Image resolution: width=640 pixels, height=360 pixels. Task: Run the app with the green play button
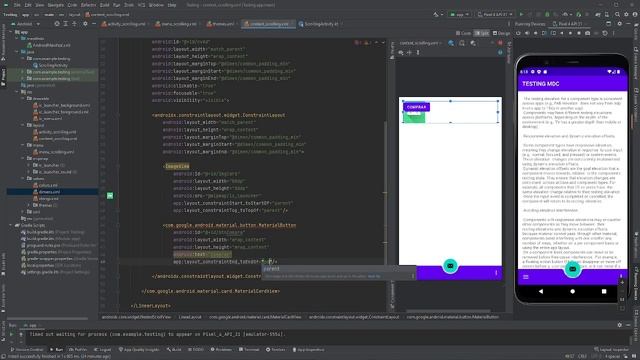(521, 14)
